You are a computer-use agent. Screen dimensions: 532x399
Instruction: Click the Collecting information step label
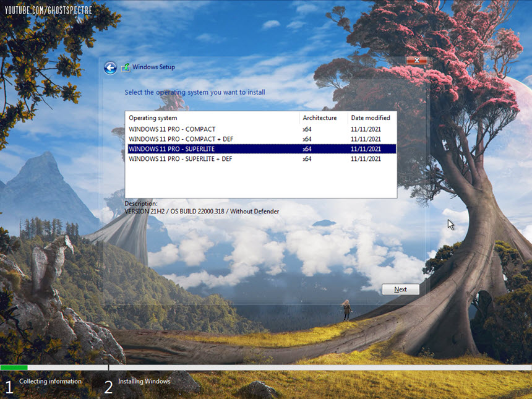[x=50, y=381]
